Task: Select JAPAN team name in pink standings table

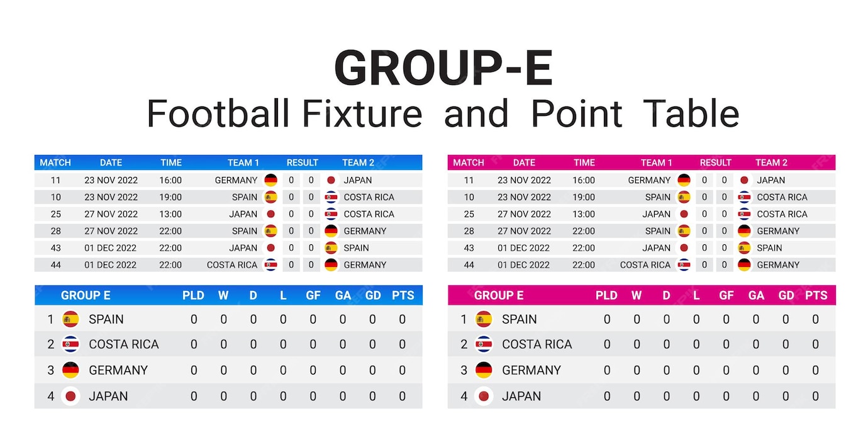Action: (x=521, y=396)
